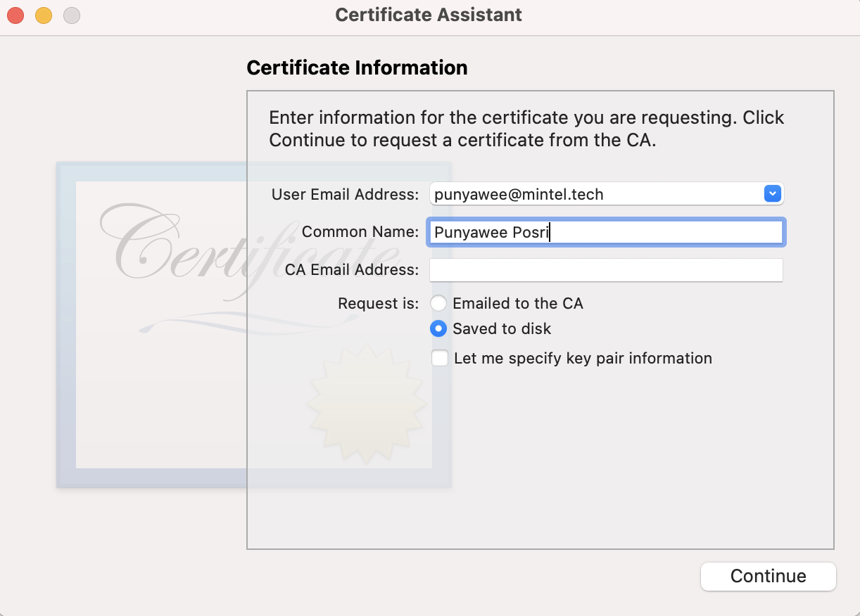Click the Certificate Information heading
860x616 pixels.
(357, 68)
